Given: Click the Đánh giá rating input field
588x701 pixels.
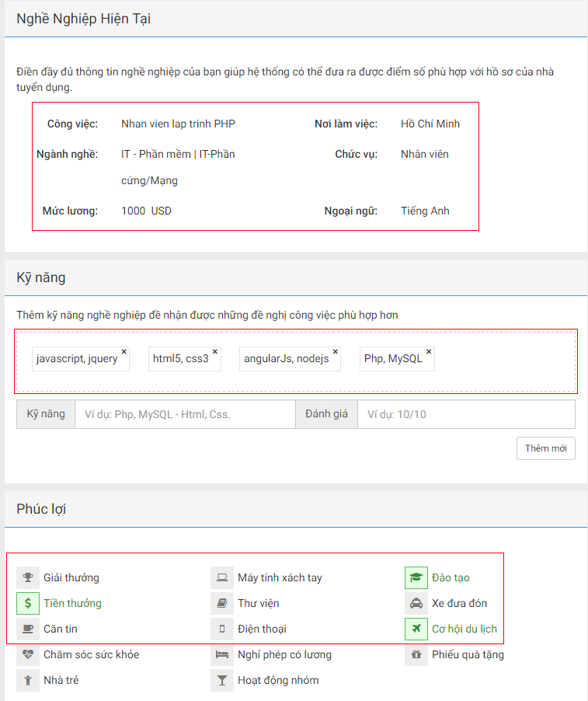Looking at the screenshot, I should (x=466, y=414).
